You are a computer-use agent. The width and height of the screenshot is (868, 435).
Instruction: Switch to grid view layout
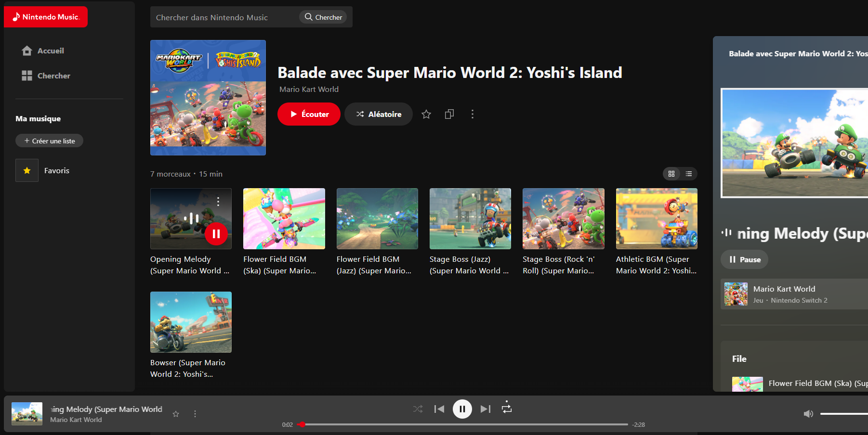(671, 174)
